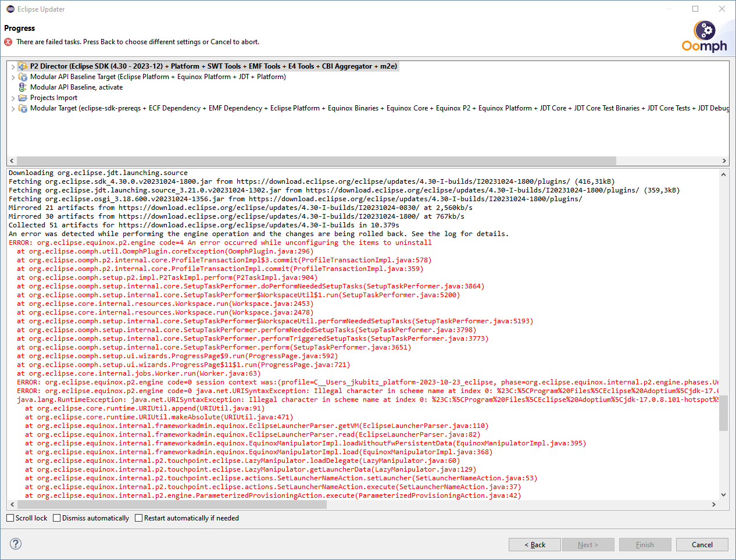Click the Modular API Baseline activate icon

coord(22,87)
